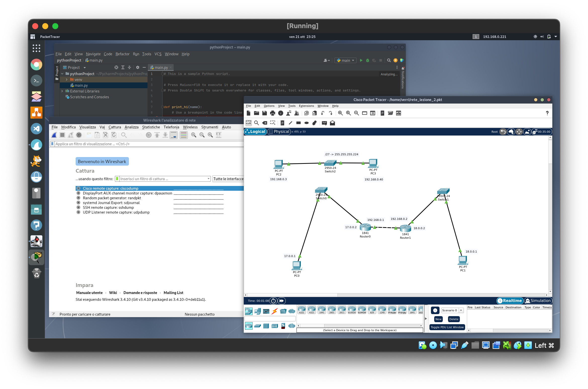Collapse the pythonProject root tree node
Screen dimensions: 588x389
click(x=62, y=74)
